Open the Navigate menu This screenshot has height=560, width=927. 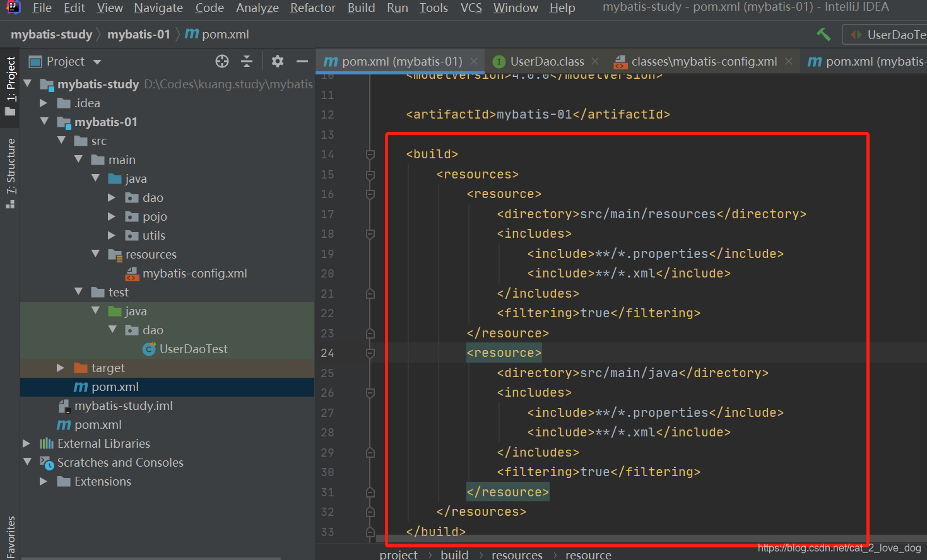[x=158, y=8]
